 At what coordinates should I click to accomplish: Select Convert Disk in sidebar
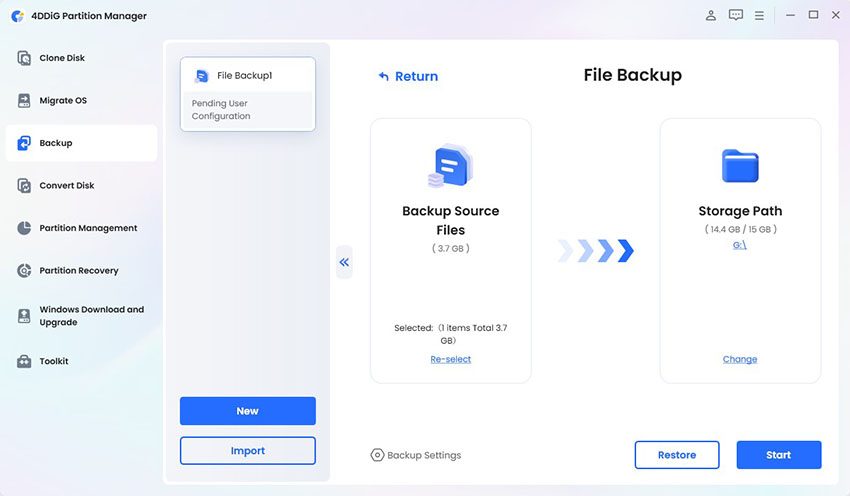tap(81, 185)
